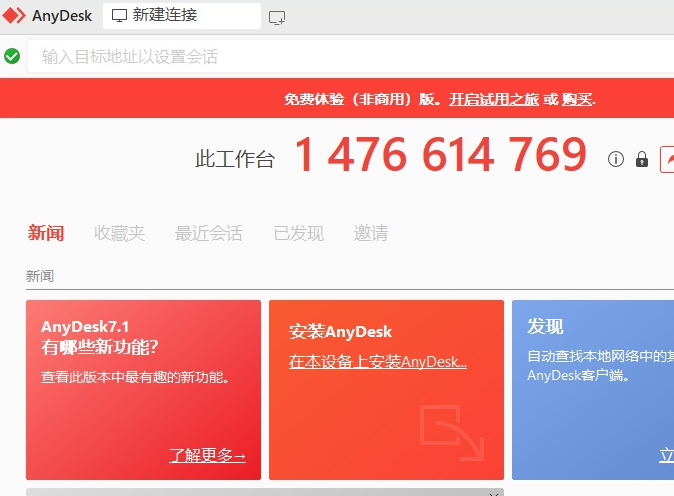
Task: Switch to the 已发现 tab
Action: click(298, 233)
